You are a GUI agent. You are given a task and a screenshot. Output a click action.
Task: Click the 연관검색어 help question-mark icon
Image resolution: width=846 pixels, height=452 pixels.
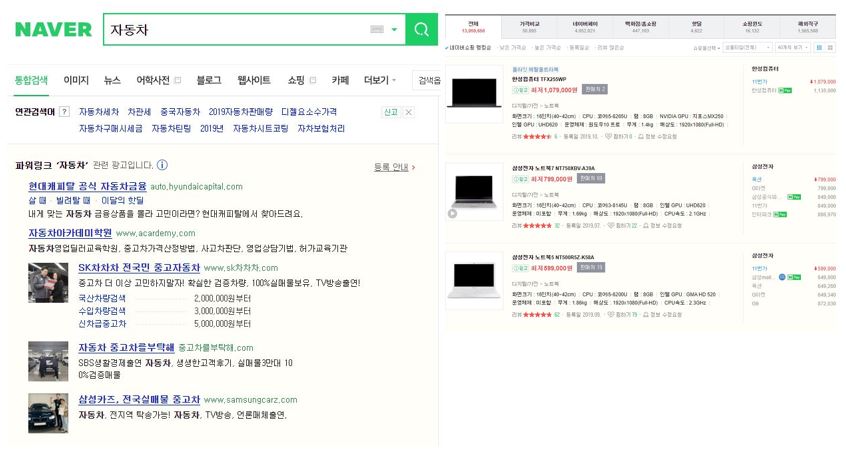[x=64, y=112]
